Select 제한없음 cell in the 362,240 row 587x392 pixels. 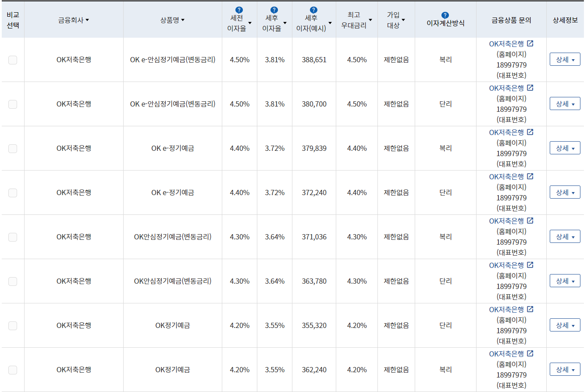[396, 370]
